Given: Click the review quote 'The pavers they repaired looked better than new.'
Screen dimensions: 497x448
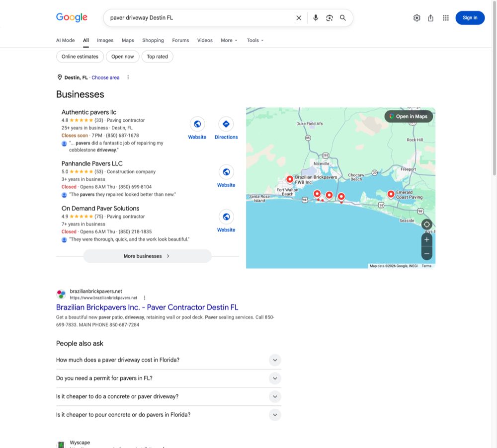Looking at the screenshot, I should point(122,195).
